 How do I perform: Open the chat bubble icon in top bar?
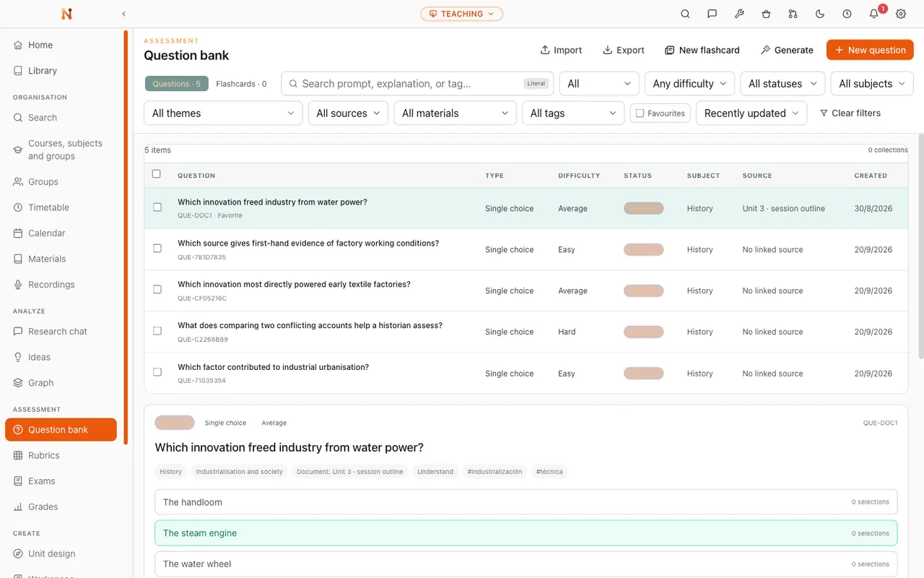pos(712,14)
